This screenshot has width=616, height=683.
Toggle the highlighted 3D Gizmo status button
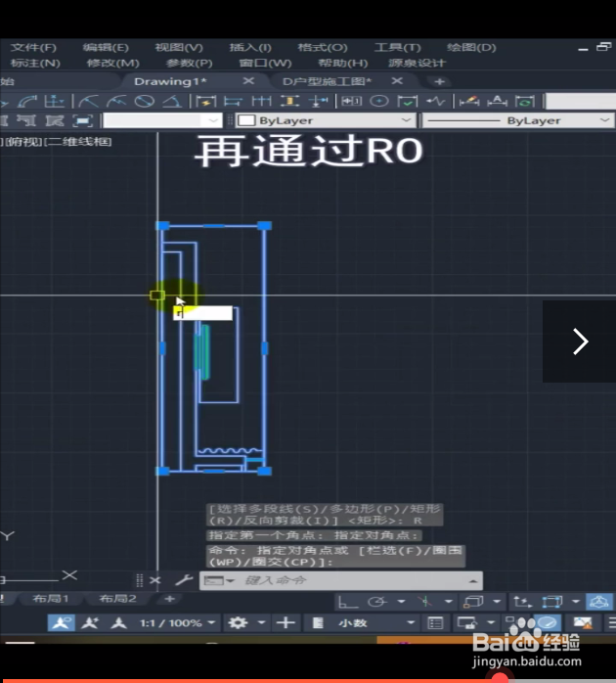[x=599, y=602]
